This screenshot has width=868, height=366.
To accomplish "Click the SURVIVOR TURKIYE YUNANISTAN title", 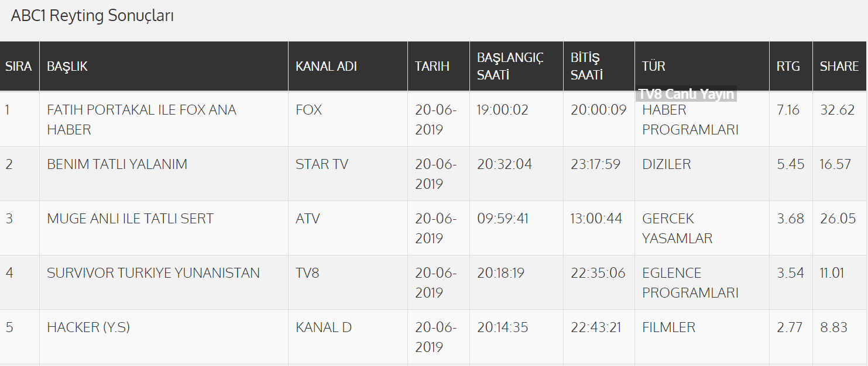I will coord(153,273).
